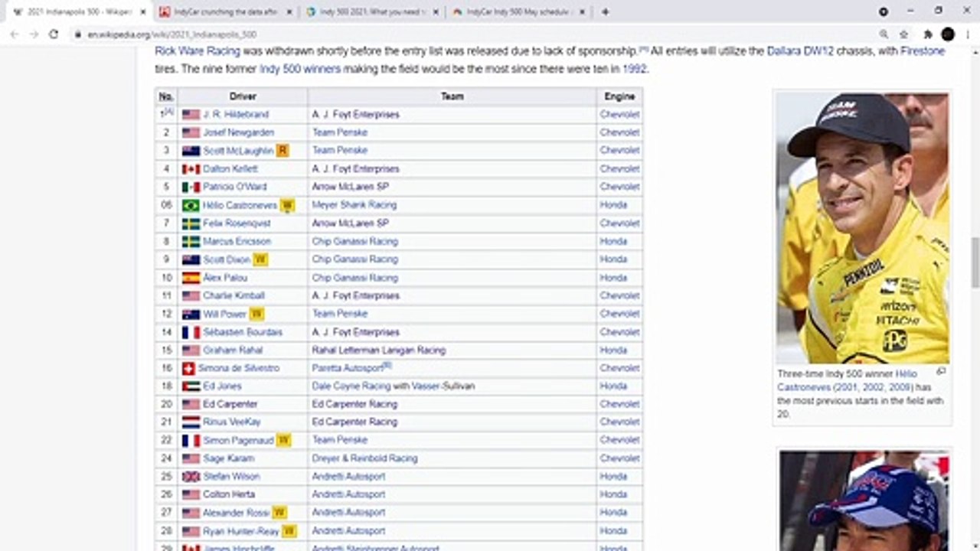The height and width of the screenshot is (551, 980).
Task: Open the Chrome three-dot menu
Action: [968, 34]
